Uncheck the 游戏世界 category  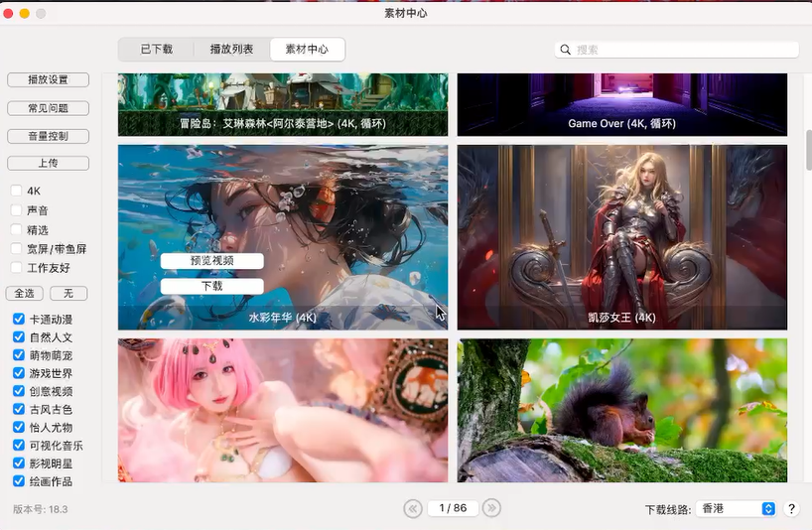(19, 372)
